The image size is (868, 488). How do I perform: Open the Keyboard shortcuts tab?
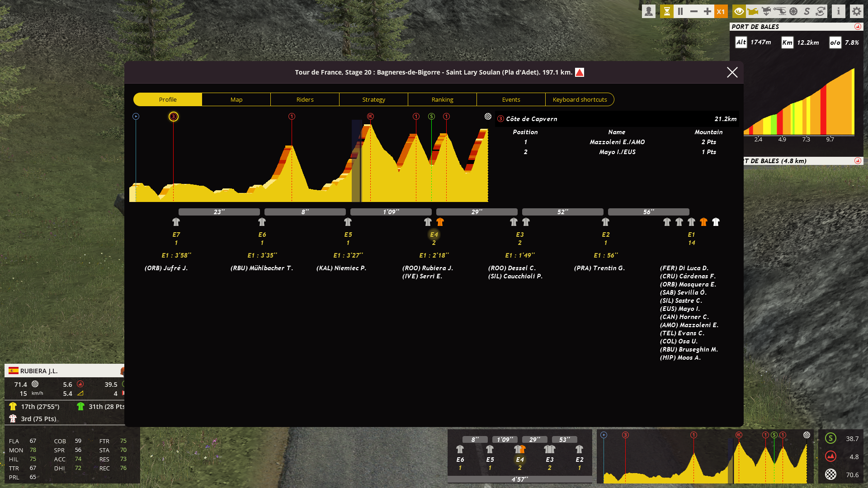point(580,99)
